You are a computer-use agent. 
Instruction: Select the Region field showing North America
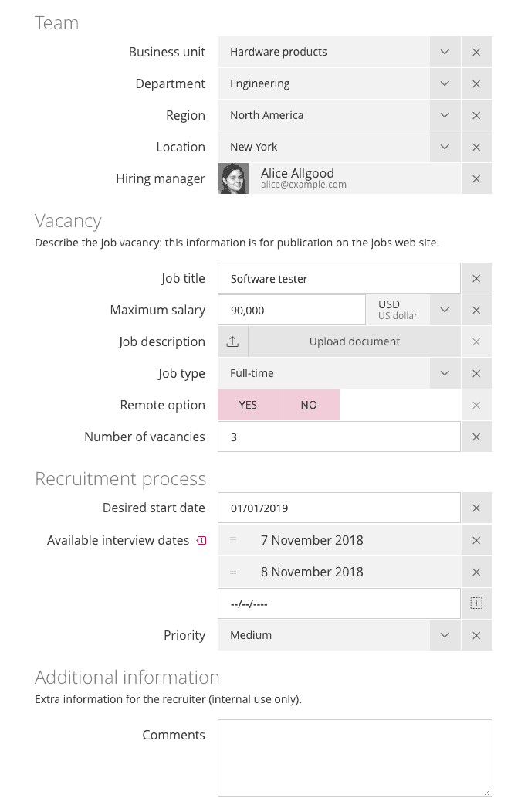click(x=324, y=114)
